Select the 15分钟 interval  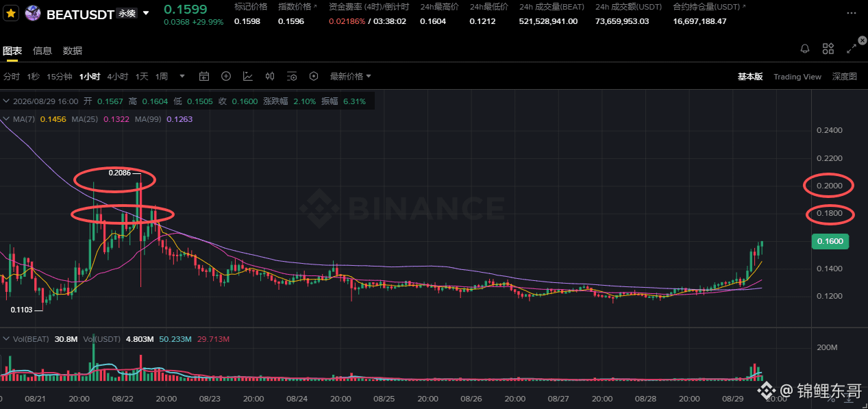pos(60,76)
